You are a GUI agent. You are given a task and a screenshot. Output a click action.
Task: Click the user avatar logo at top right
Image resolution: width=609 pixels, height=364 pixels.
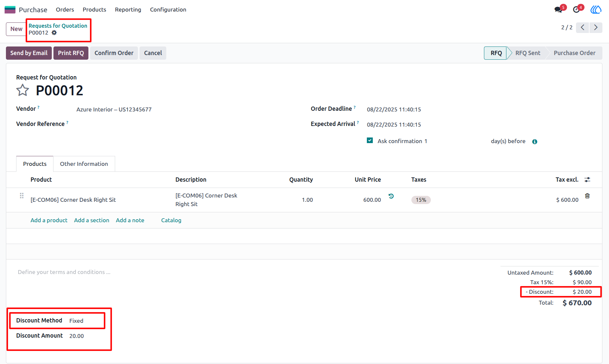click(596, 10)
